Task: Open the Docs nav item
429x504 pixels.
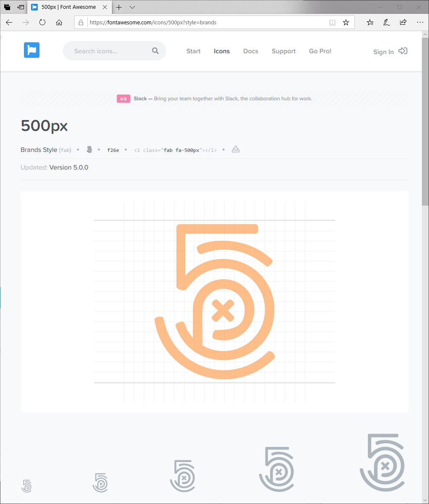Action: tap(251, 51)
